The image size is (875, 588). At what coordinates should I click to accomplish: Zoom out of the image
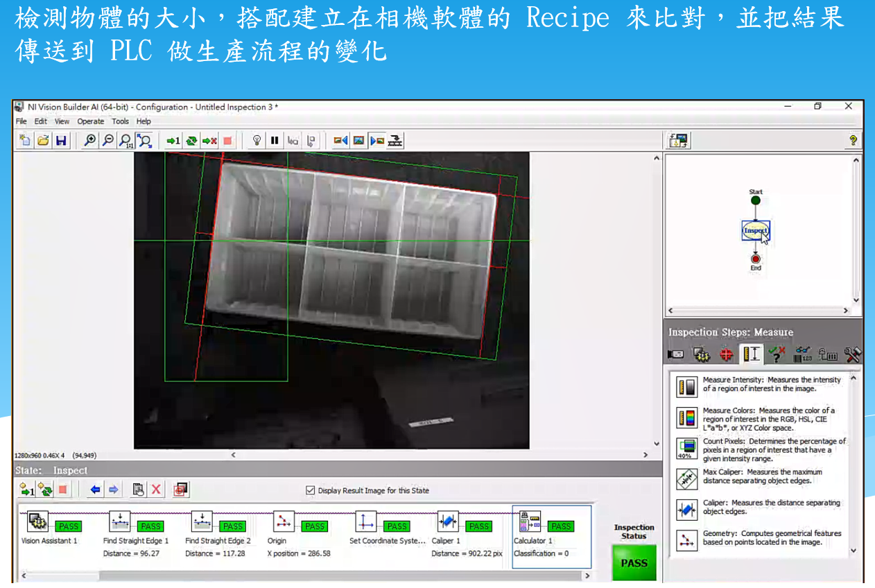pos(108,141)
